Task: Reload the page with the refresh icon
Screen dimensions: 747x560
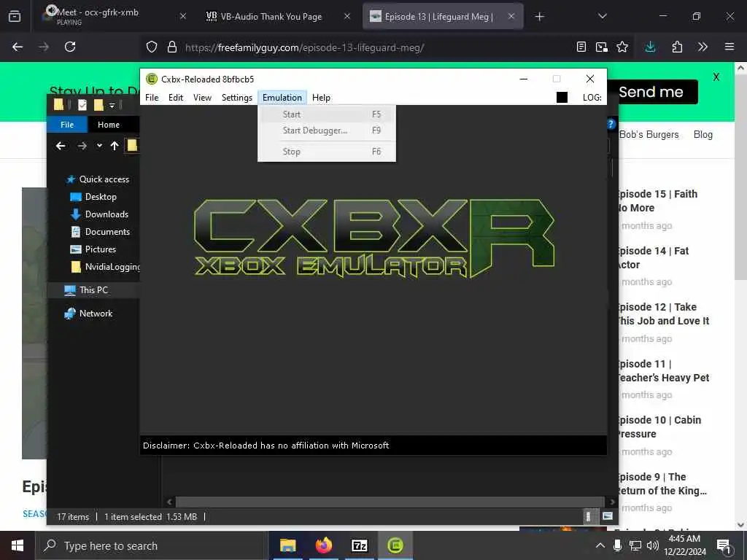Action: click(70, 47)
